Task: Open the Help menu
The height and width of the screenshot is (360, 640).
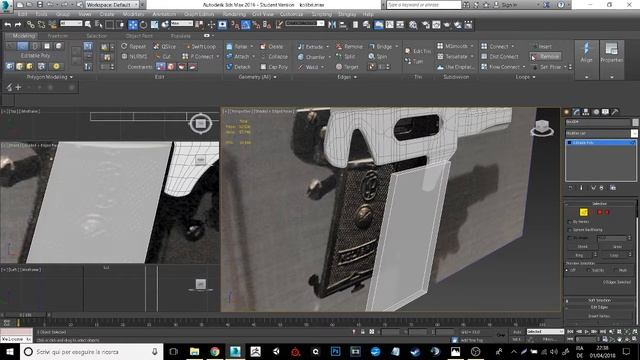Action: 368,14
